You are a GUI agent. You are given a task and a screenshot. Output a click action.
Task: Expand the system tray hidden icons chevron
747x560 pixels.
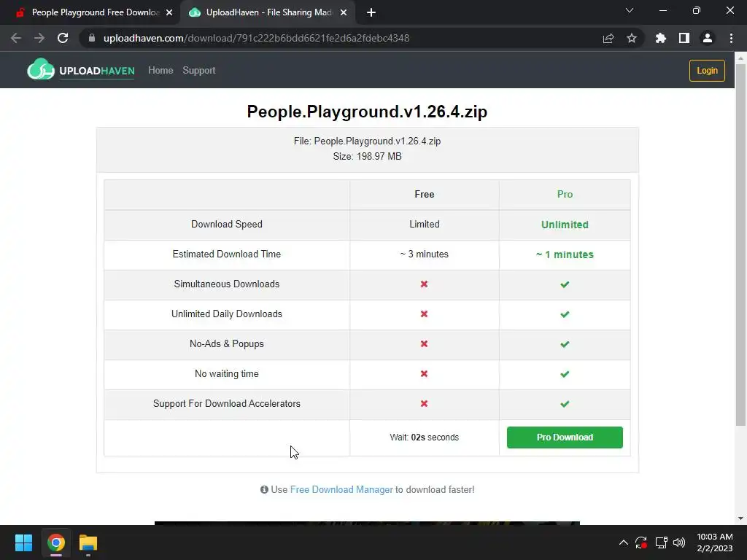pos(623,542)
